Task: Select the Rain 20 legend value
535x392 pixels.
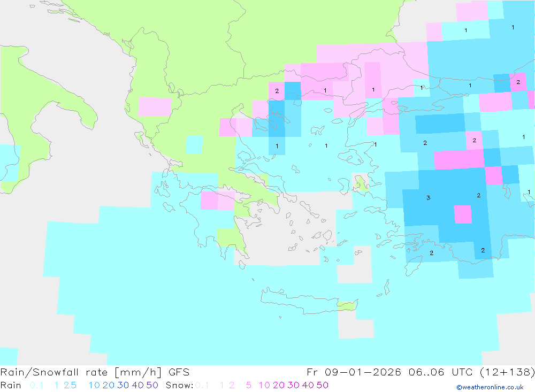Action: click(109, 385)
